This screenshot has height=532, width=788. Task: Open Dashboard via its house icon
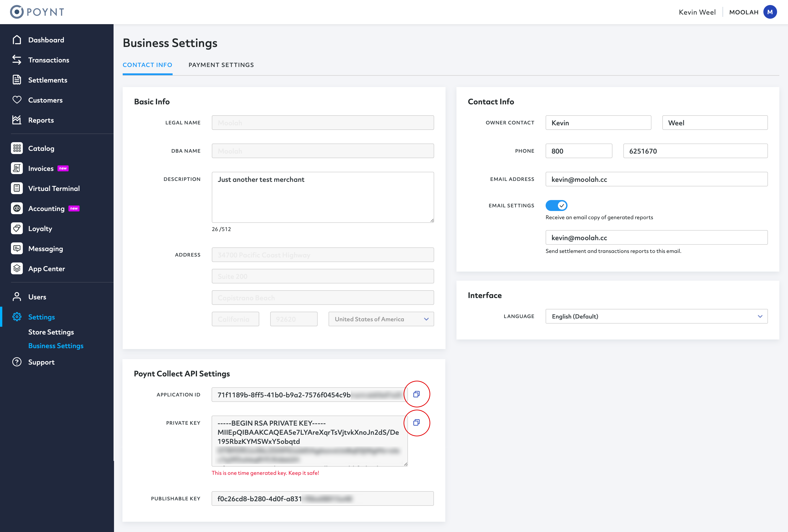(x=17, y=40)
